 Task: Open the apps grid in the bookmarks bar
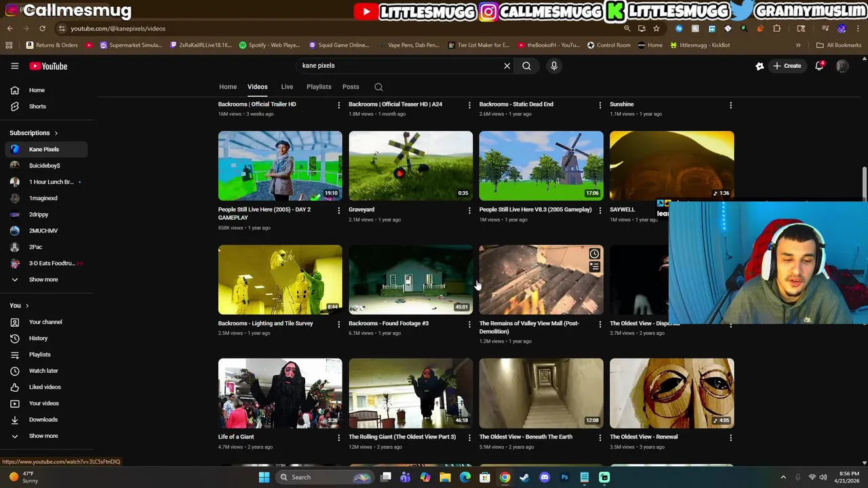(9, 45)
